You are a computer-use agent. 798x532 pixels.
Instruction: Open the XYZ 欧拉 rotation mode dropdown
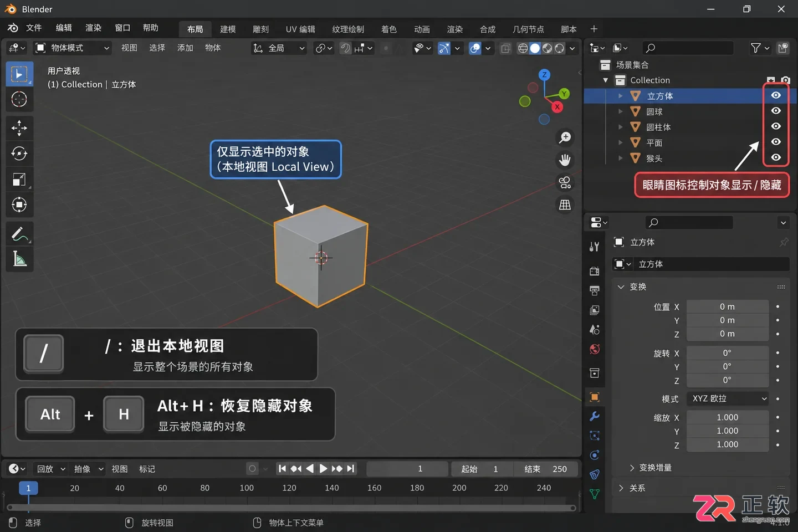tap(728, 398)
